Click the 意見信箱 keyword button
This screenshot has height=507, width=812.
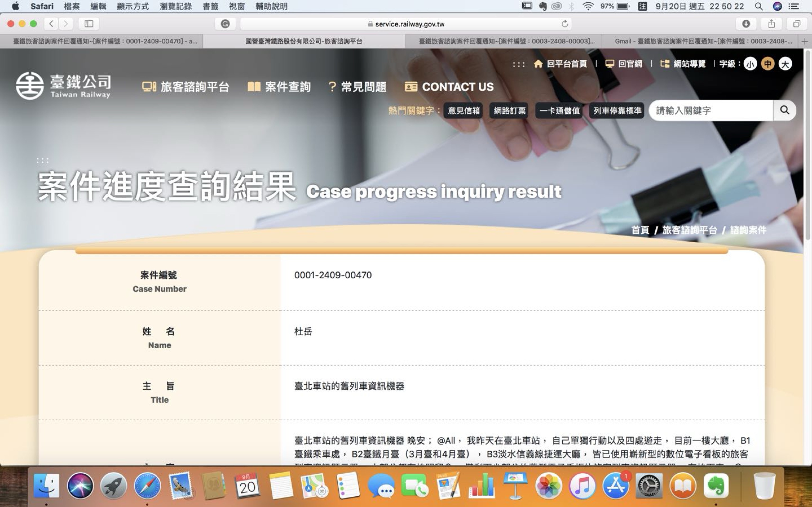pyautogui.click(x=463, y=111)
